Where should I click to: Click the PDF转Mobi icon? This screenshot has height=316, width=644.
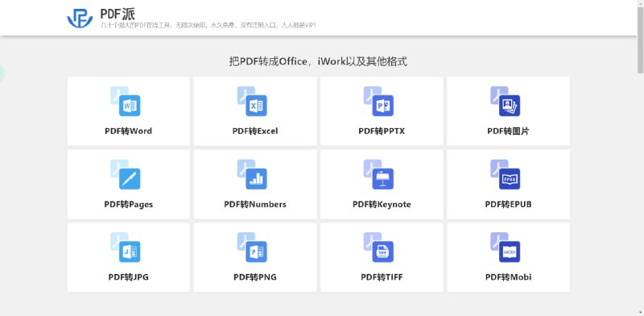506,247
